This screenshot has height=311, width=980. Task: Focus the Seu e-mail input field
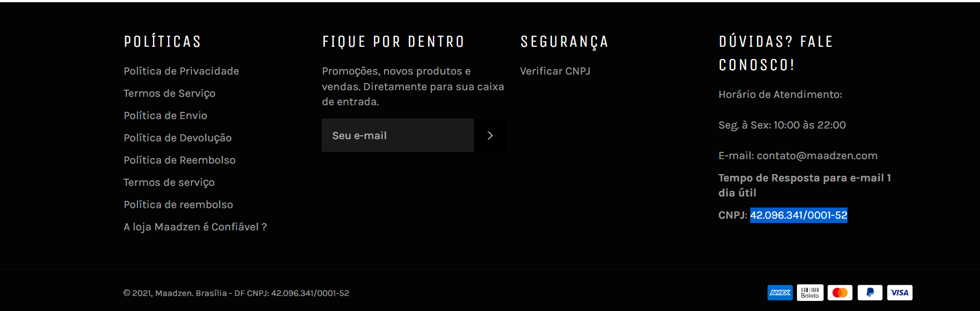click(x=398, y=135)
